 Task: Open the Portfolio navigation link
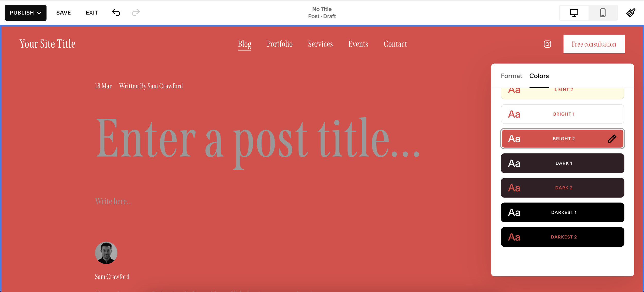279,44
